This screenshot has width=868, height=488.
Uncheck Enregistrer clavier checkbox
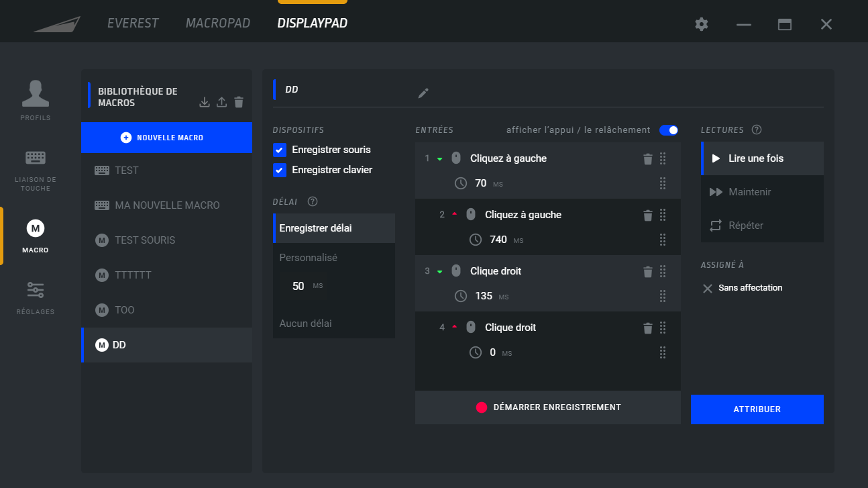(x=280, y=170)
